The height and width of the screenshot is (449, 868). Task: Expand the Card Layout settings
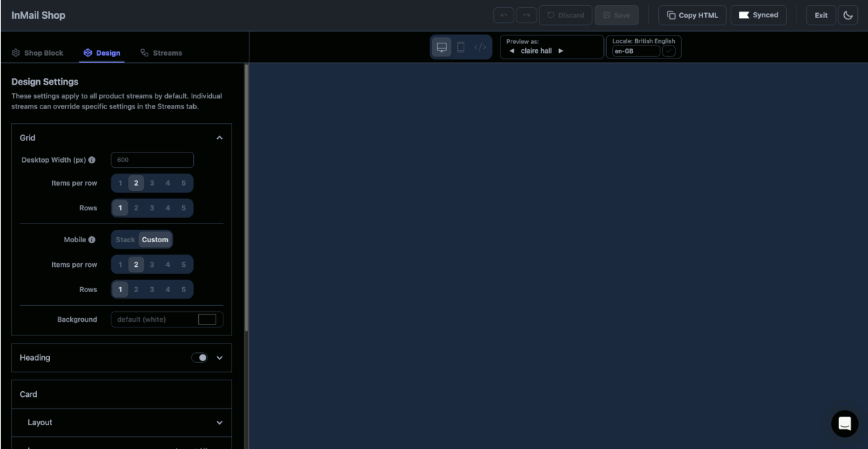(219, 422)
